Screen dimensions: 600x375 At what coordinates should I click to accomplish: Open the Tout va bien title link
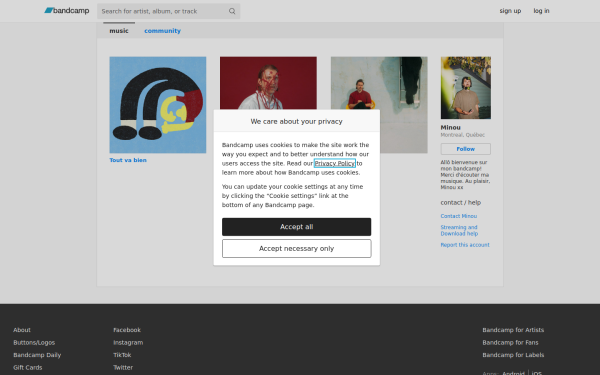click(128, 160)
